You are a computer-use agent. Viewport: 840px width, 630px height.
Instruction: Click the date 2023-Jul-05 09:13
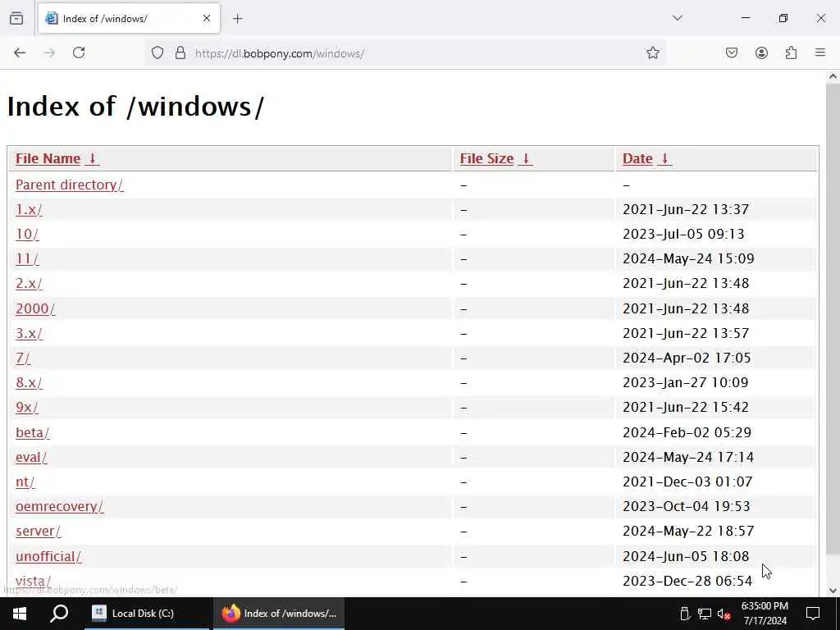683,234
